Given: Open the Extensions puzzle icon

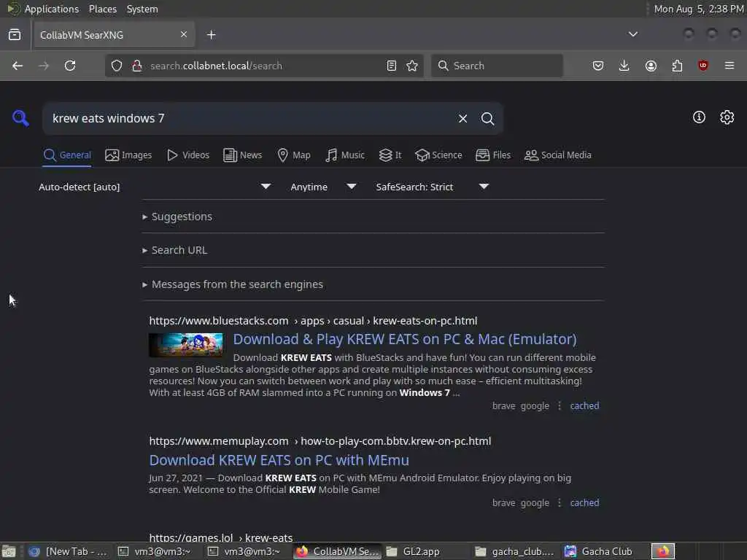Looking at the screenshot, I should (677, 66).
